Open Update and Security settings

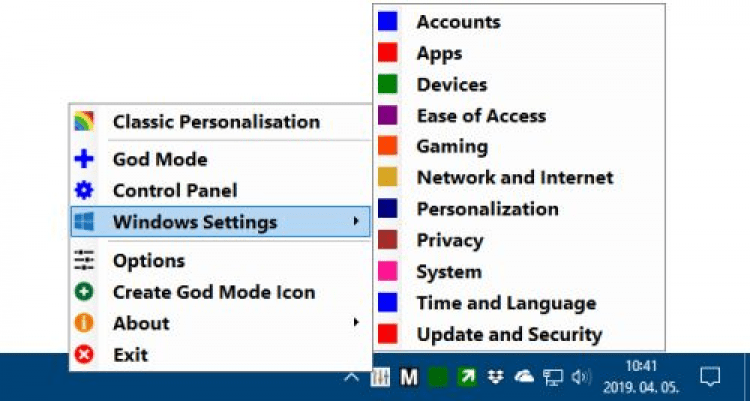click(x=519, y=334)
